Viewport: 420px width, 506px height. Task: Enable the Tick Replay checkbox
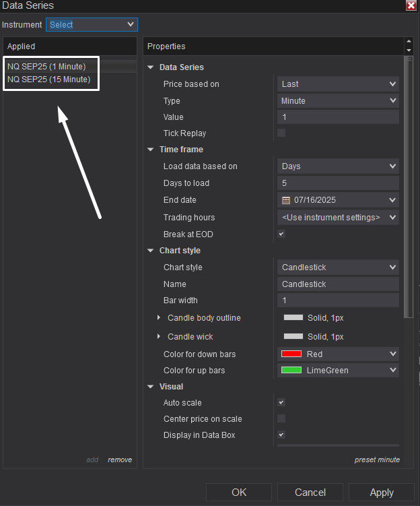281,133
